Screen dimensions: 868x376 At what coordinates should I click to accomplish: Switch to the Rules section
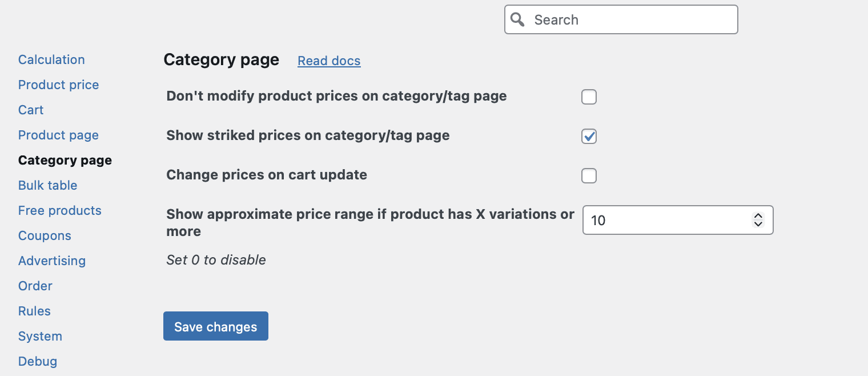pyautogui.click(x=34, y=311)
